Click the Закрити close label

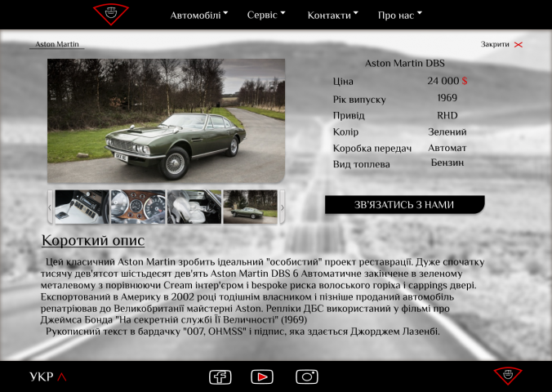pos(495,44)
